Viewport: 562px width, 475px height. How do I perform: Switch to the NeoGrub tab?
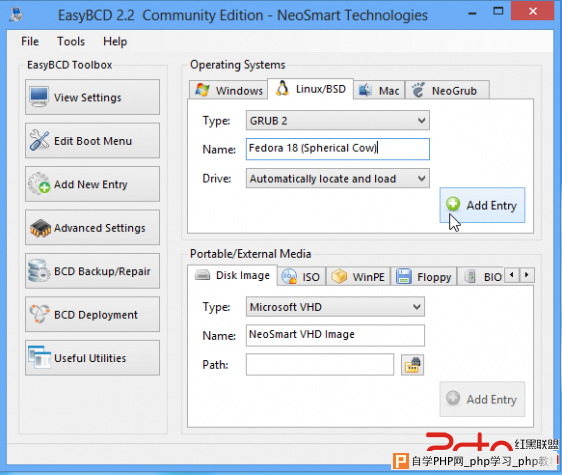click(447, 90)
